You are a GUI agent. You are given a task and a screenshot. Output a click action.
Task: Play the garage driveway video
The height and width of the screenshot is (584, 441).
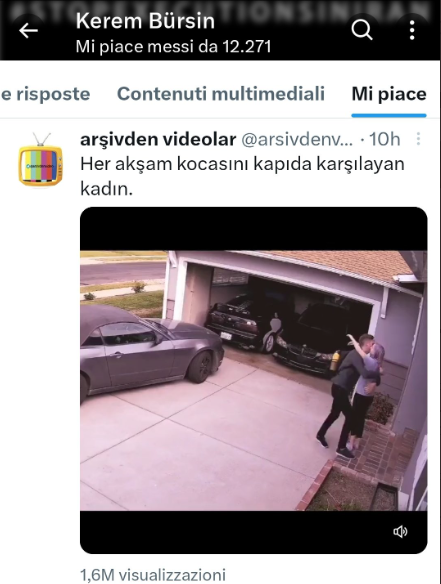coord(254,380)
